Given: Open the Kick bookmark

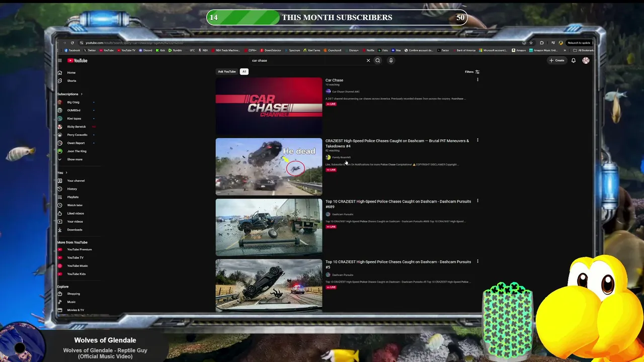Looking at the screenshot, I should click(x=161, y=50).
